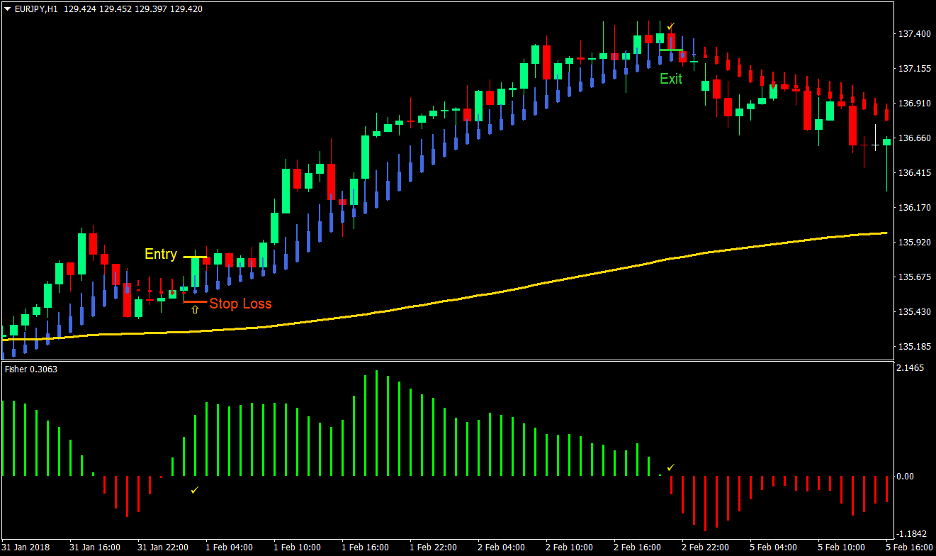The width and height of the screenshot is (936, 556).
Task: Click the yellow checkmark at Fisher zero crossing right
Action: pyautogui.click(x=671, y=467)
